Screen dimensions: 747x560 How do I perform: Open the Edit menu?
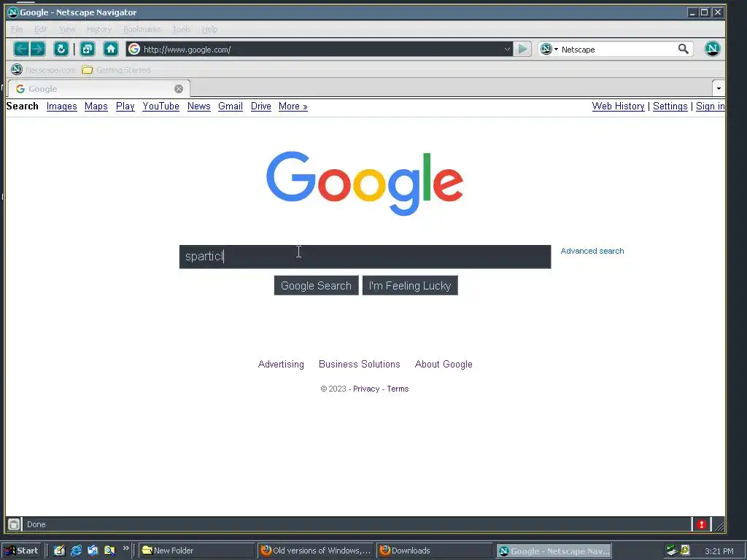[41, 29]
